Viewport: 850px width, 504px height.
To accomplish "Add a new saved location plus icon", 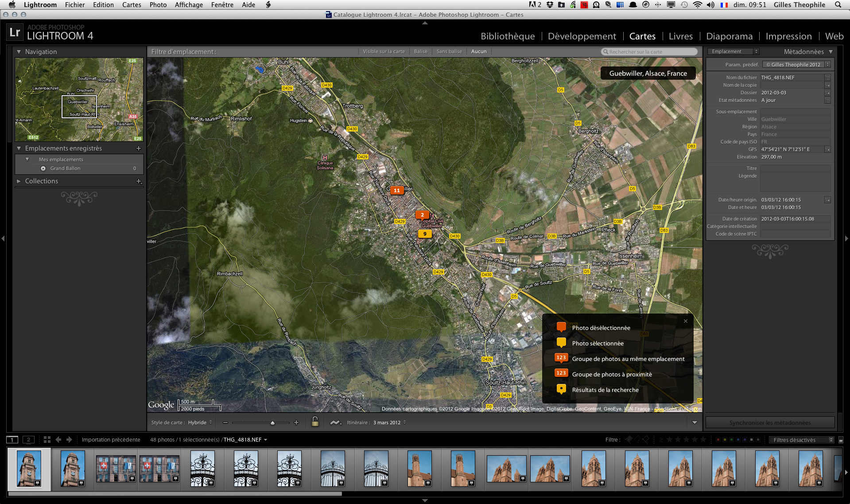I will (139, 148).
